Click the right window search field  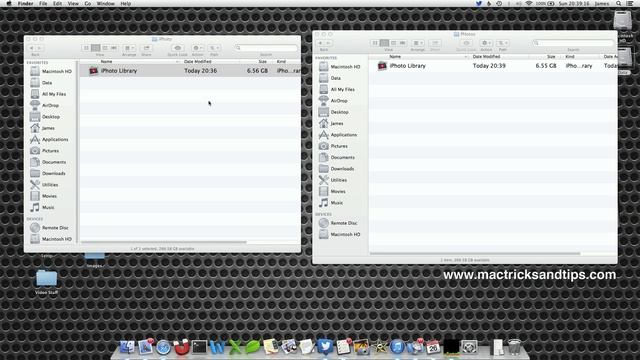click(573, 43)
